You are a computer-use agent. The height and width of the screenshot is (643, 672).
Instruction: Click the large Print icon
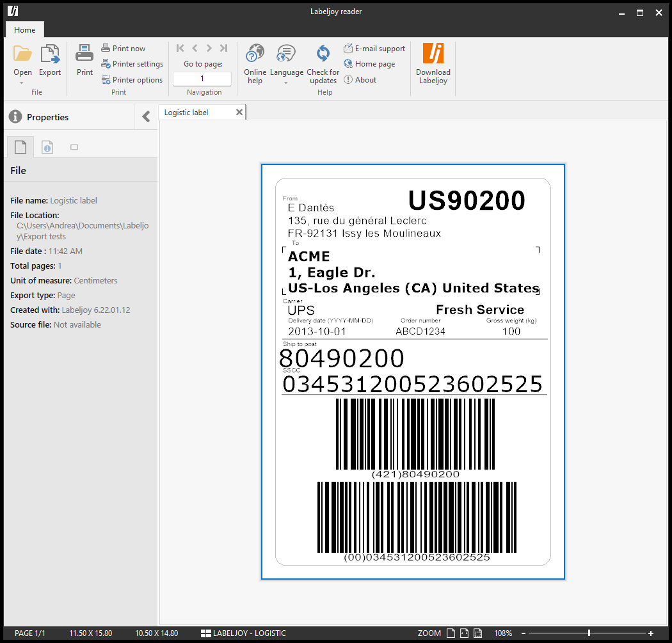(84, 53)
